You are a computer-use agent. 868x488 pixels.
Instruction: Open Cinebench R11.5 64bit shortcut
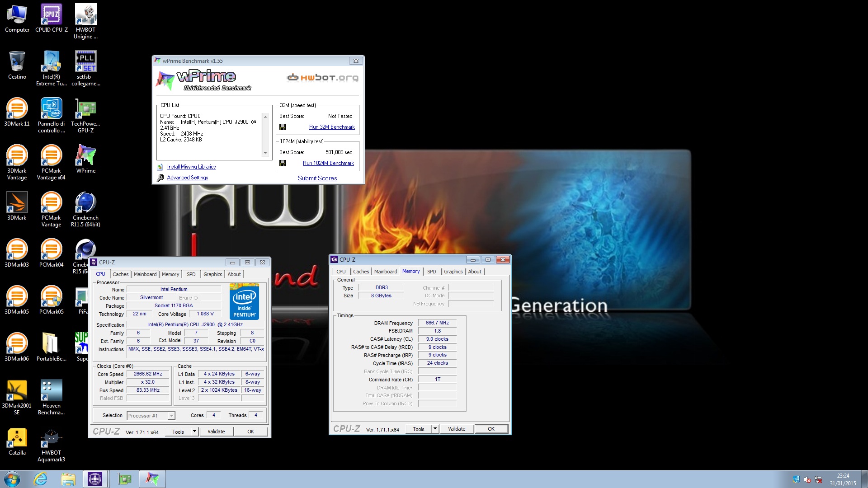(86, 209)
